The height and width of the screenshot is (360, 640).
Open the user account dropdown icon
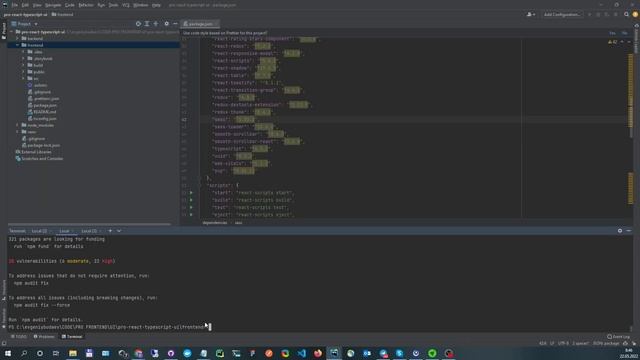[531, 14]
